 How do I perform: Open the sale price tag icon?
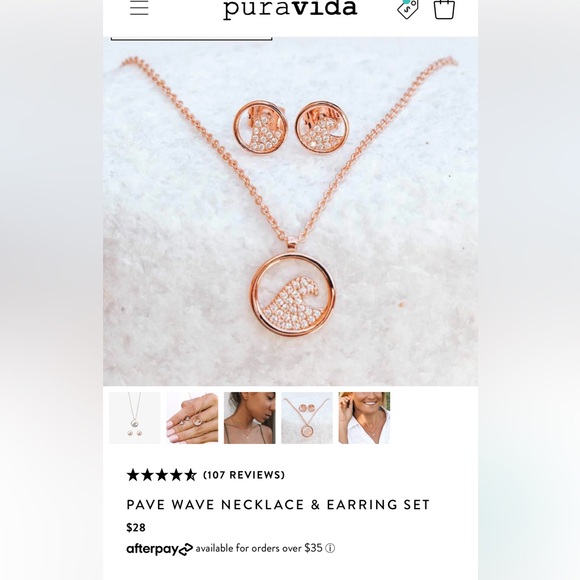pyautogui.click(x=408, y=9)
